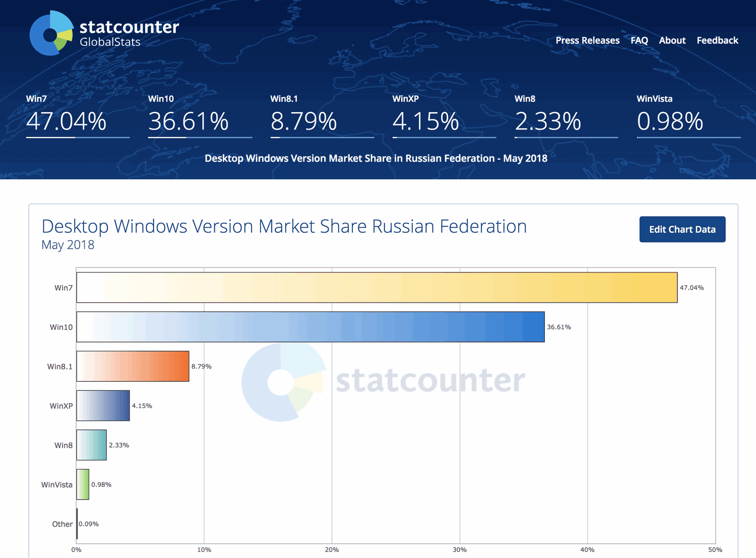Open the About page

click(x=672, y=40)
